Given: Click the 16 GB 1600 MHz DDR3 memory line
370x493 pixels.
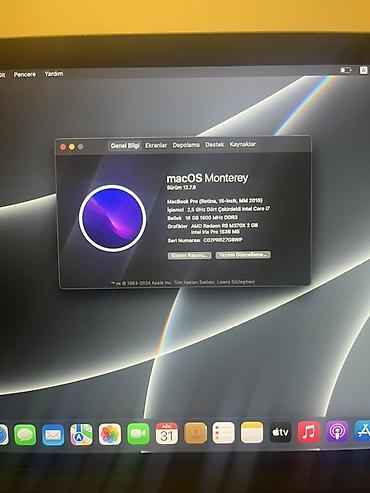Looking at the screenshot, I should 211,217.
